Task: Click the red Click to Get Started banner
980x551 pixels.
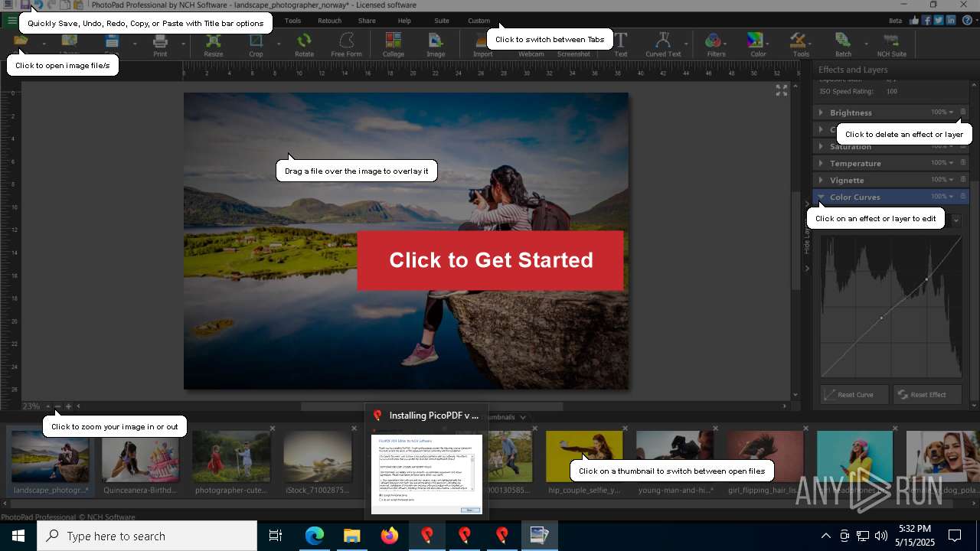Action: click(x=491, y=260)
